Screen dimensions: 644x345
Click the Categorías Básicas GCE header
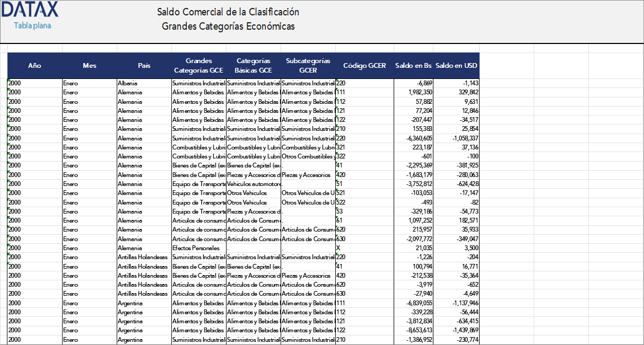coord(253,66)
